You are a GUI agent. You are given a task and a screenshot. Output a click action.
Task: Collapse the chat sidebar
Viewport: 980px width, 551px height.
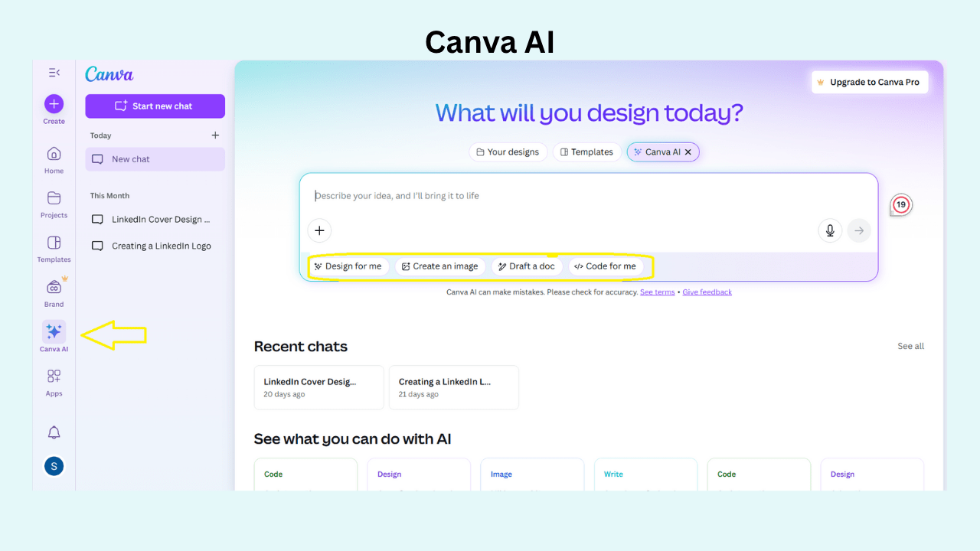pyautogui.click(x=54, y=72)
